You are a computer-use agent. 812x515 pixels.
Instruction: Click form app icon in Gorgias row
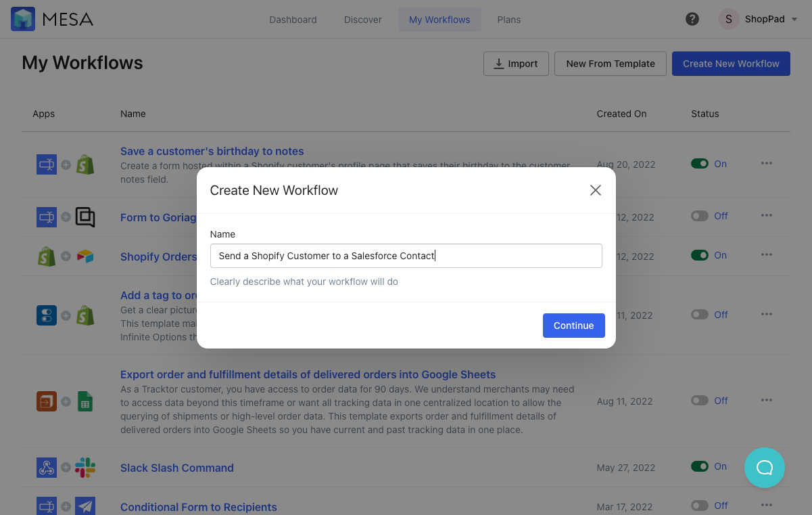click(x=47, y=217)
